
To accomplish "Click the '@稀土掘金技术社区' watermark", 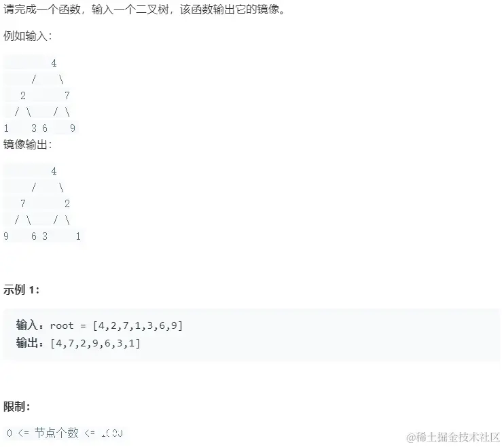I will pyautogui.click(x=453, y=437).
